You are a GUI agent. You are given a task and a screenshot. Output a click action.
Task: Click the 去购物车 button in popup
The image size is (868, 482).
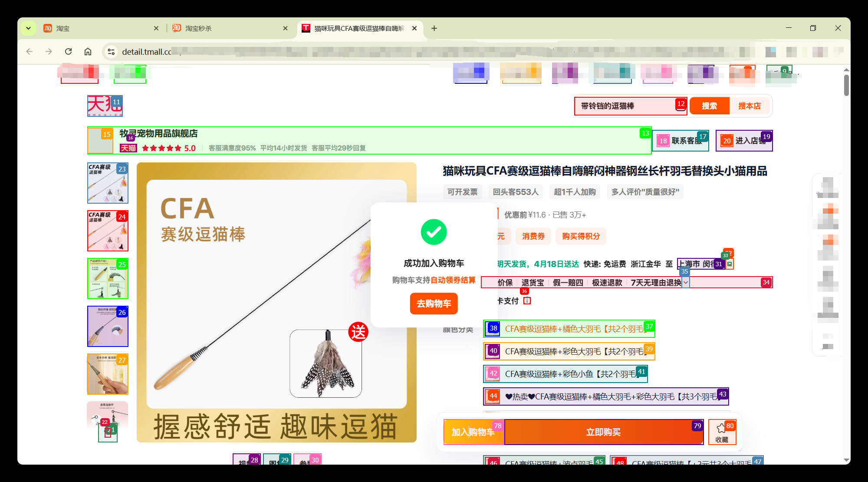(434, 304)
